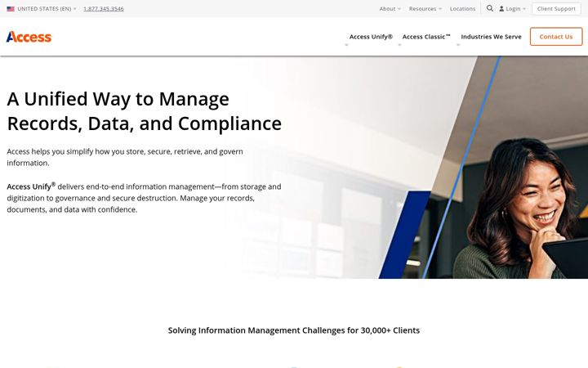Click the Access logo
588x368 pixels.
(x=29, y=37)
